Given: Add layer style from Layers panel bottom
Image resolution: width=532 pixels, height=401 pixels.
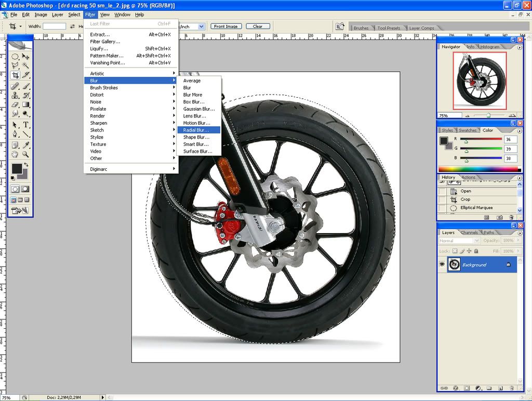Looking at the screenshot, I should pos(455,388).
